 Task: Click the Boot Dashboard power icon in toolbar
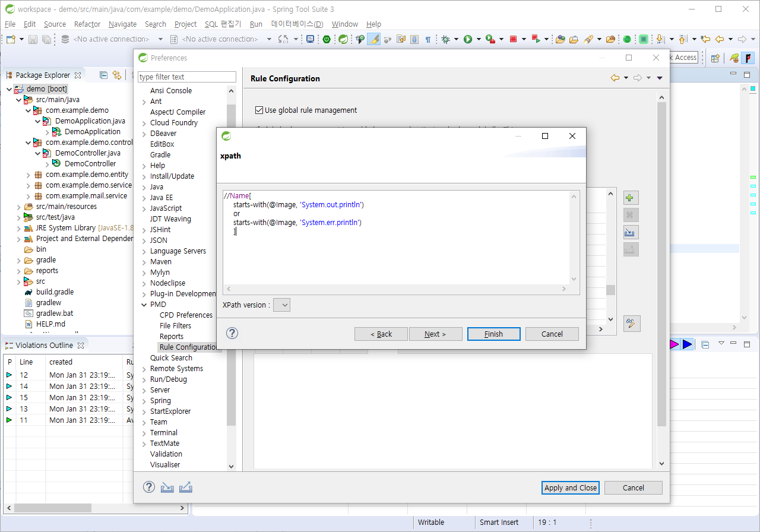(327, 39)
